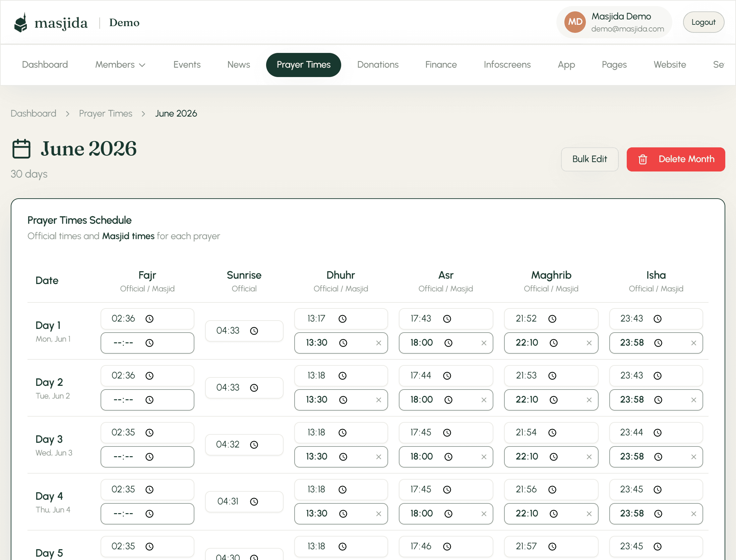Viewport: 736px width, 560px height.
Task: Open clock picker for Day 5 Maghrib 21:57
Action: pyautogui.click(x=552, y=546)
